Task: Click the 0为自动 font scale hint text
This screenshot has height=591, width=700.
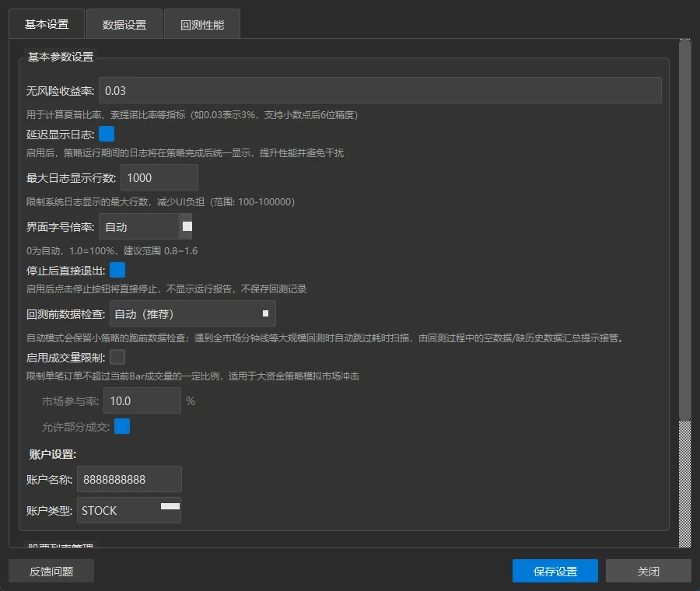Action: [111, 251]
